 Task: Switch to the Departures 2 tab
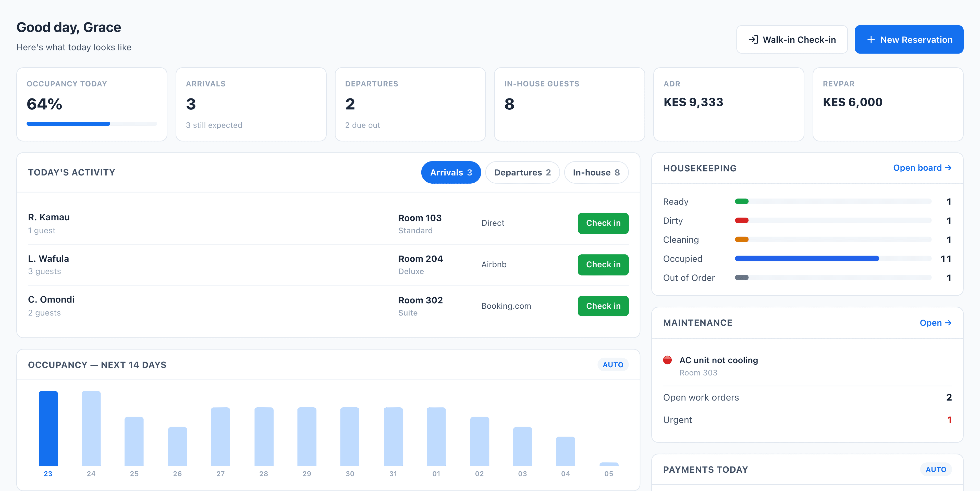(x=522, y=172)
